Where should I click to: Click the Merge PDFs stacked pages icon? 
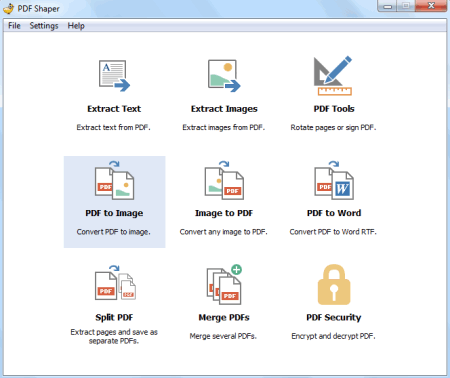(x=224, y=284)
